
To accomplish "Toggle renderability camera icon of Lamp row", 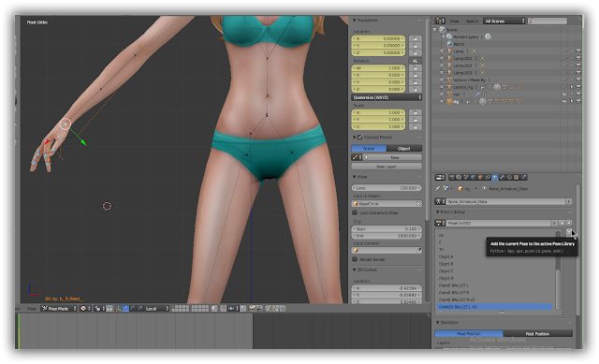I will (578, 51).
